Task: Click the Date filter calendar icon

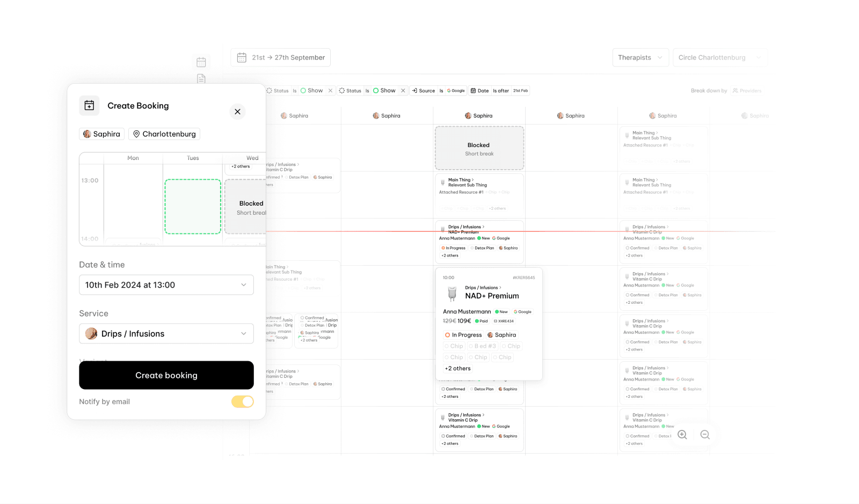Action: tap(473, 91)
